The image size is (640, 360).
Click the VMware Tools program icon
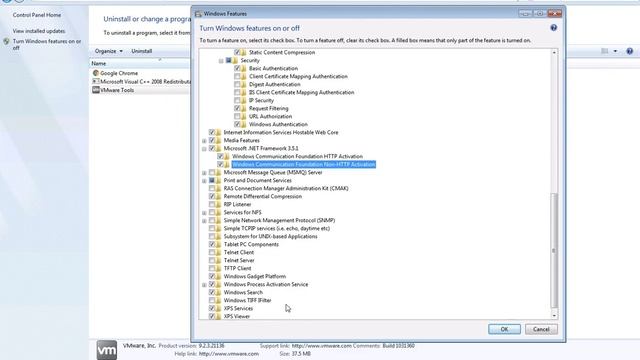[x=96, y=90]
